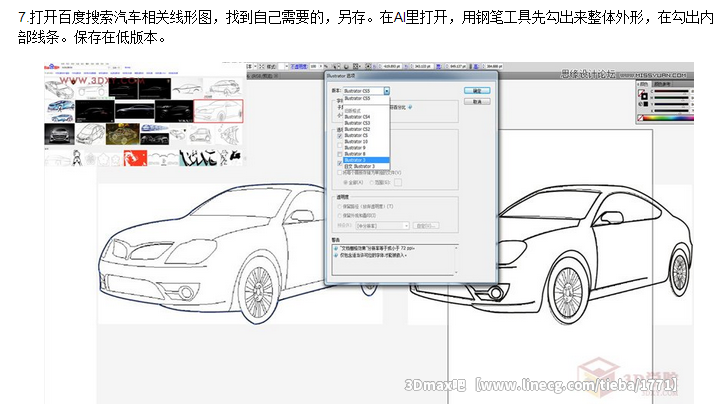
Task: Select the 范围(G) radio button
Action: (x=372, y=182)
